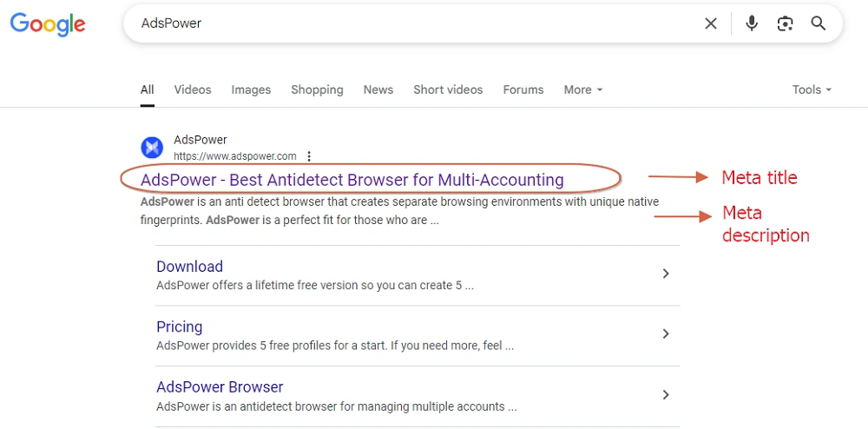Switch to the Images tab

click(x=251, y=89)
